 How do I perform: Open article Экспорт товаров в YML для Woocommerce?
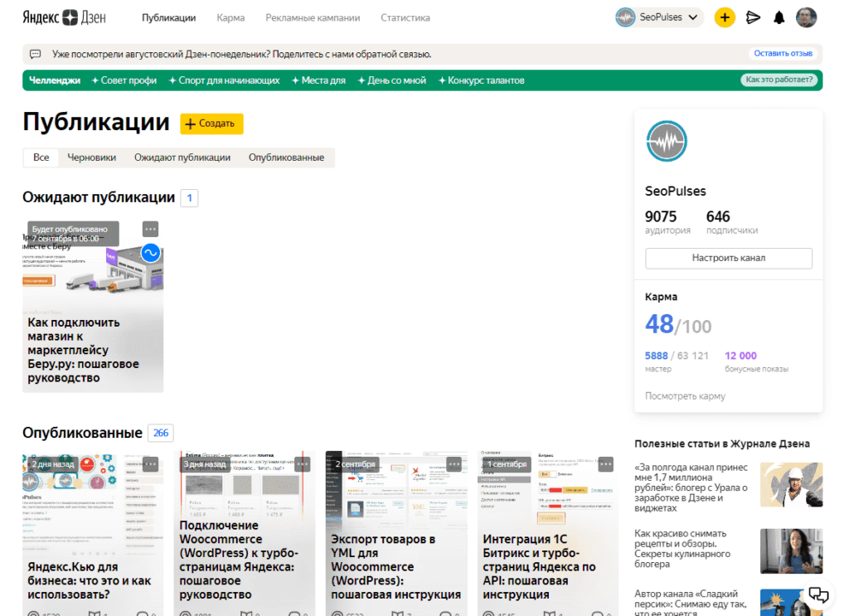point(395,567)
